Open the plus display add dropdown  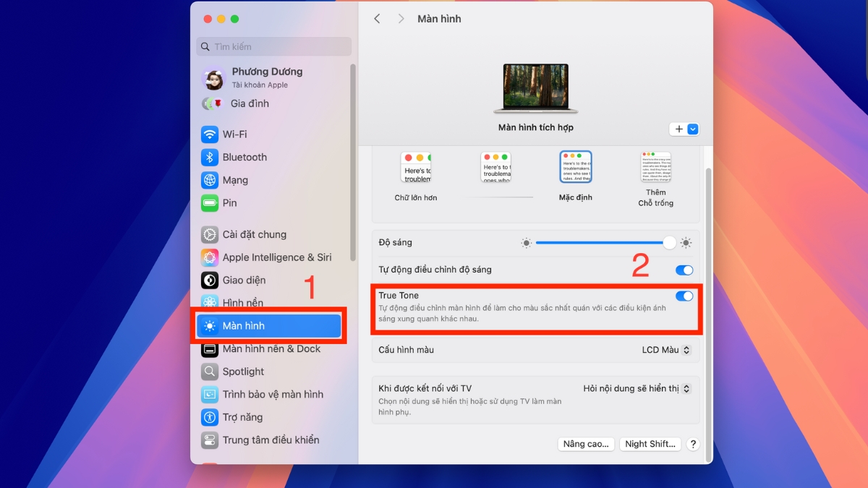[684, 129]
